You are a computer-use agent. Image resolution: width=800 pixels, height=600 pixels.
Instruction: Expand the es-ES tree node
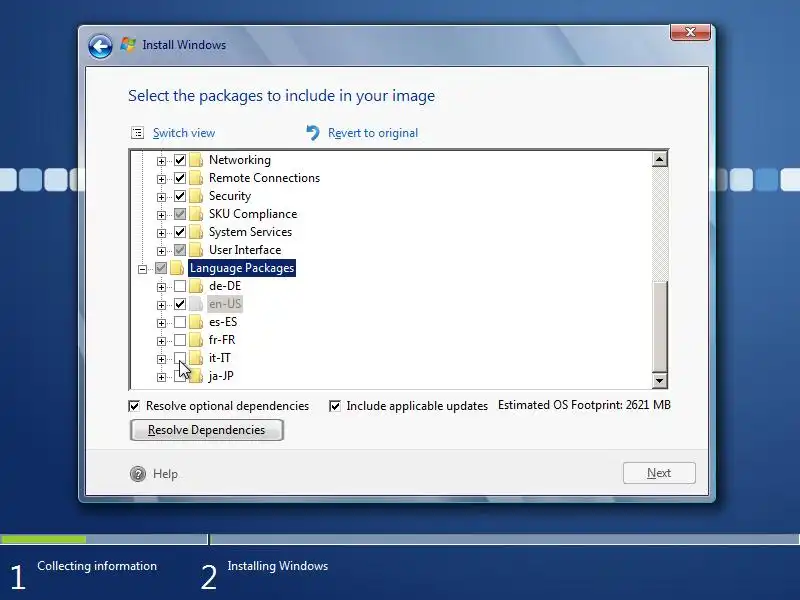161,323
